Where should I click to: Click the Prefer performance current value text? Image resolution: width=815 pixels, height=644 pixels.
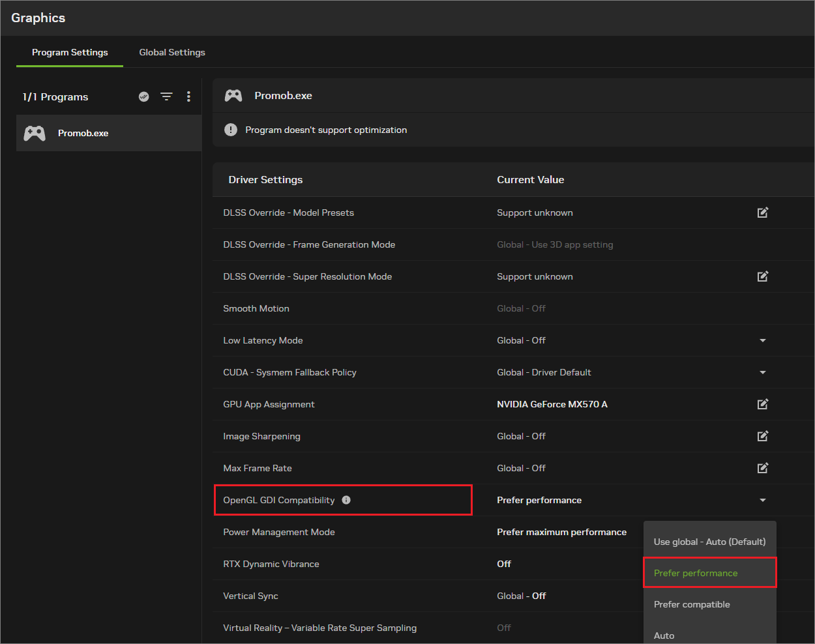539,500
